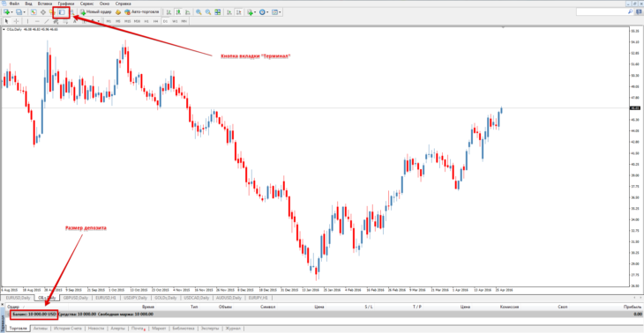The width and height of the screenshot is (644, 333).
Task: Switch to the EURJPY,H1 chart tab
Action: point(258,298)
